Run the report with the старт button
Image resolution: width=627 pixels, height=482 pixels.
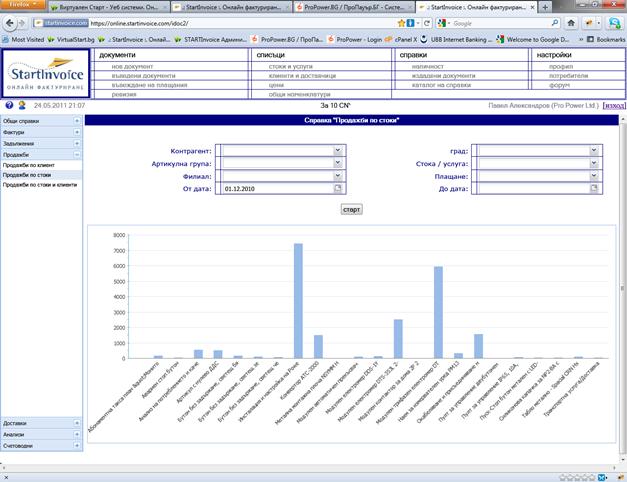351,209
